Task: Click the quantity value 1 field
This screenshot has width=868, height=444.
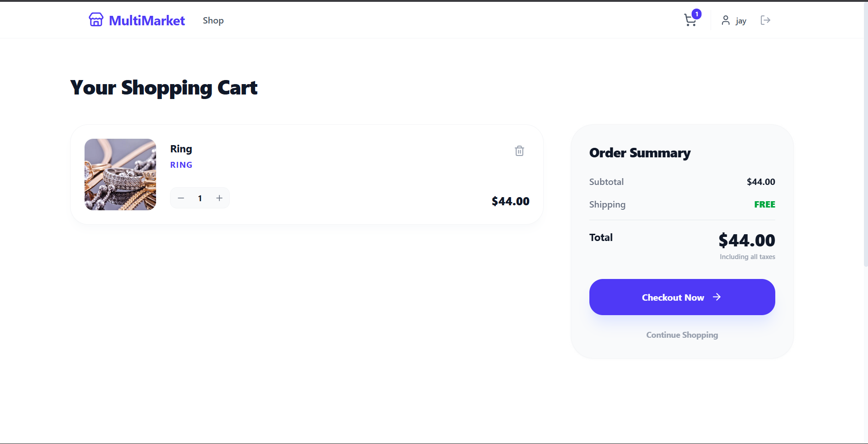Action: pos(200,198)
